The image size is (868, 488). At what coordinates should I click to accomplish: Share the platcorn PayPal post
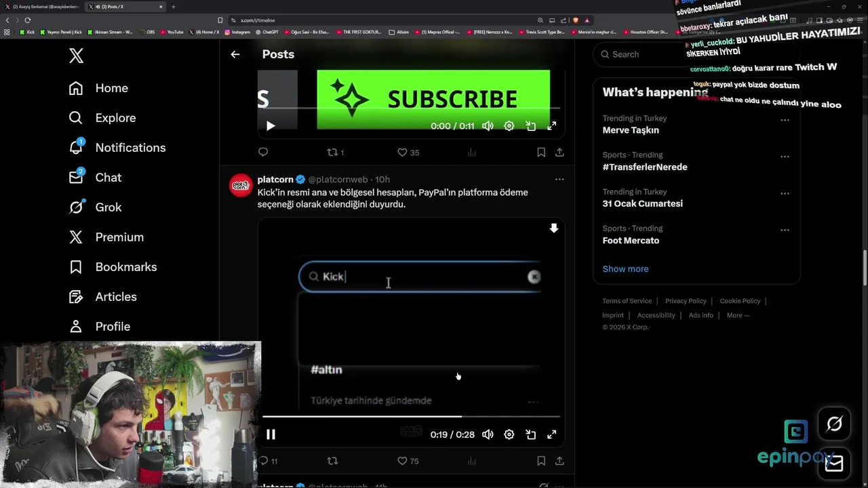[559, 461]
